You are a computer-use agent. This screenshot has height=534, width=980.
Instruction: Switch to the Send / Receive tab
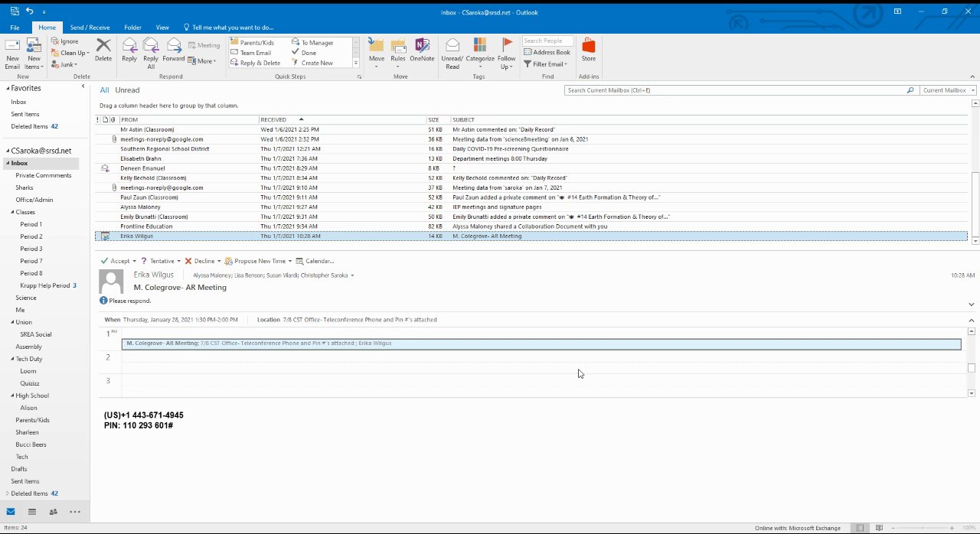tap(90, 28)
